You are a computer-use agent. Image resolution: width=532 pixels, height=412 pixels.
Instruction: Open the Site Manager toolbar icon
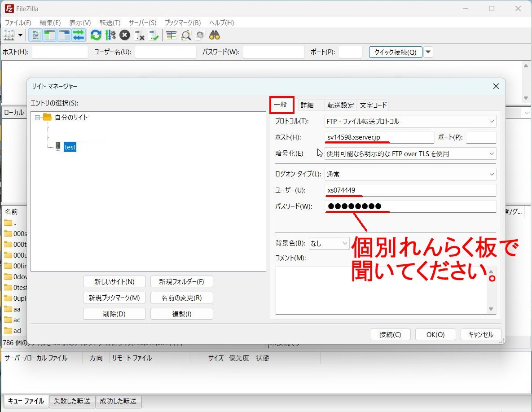coord(9,35)
